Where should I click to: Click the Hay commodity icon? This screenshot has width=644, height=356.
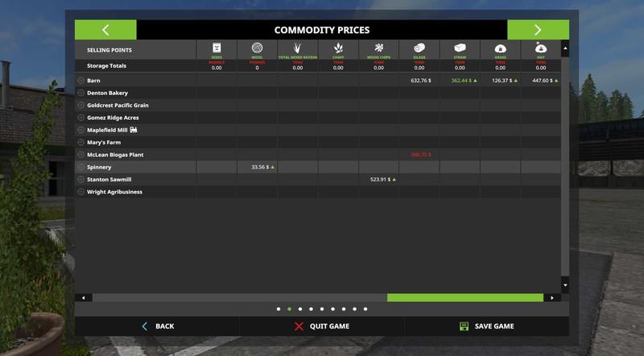click(x=540, y=48)
